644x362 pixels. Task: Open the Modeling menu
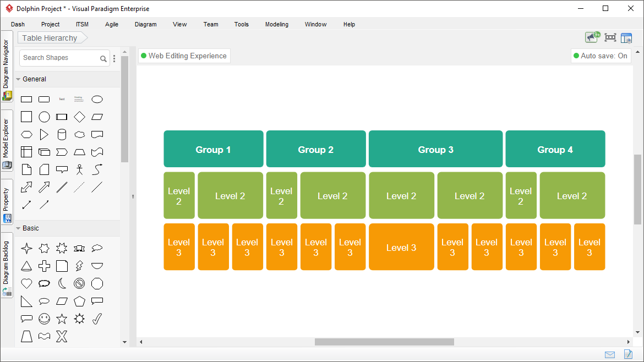276,24
